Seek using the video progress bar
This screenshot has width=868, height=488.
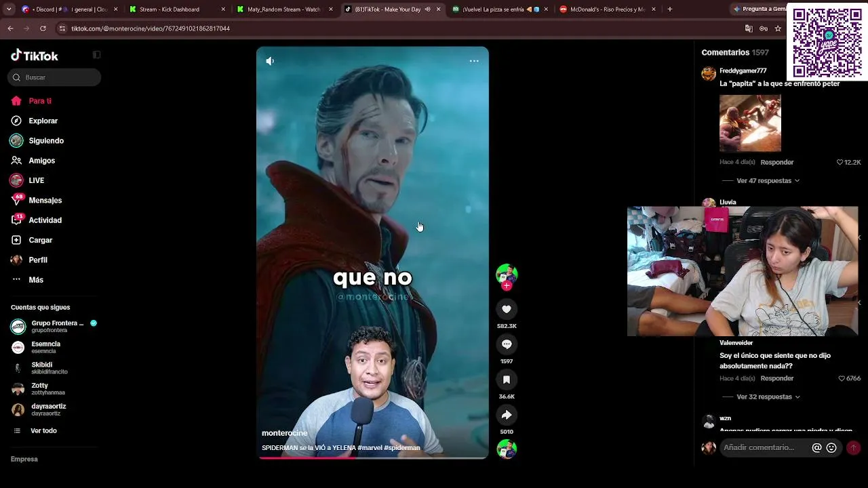coord(372,457)
